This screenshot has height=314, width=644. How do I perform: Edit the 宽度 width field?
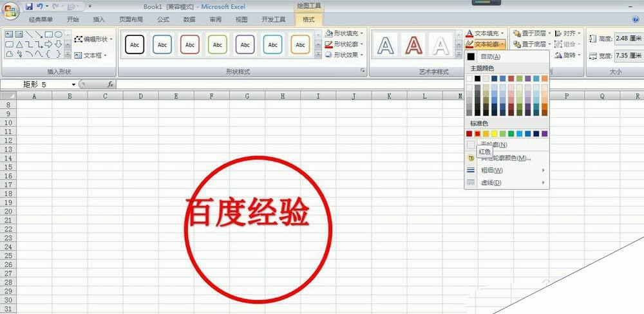pyautogui.click(x=629, y=55)
